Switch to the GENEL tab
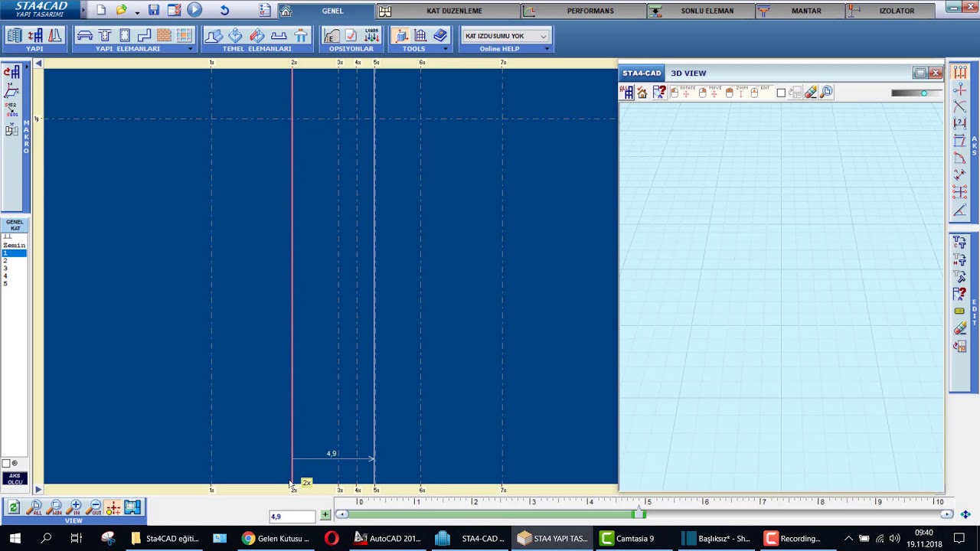Image resolution: width=980 pixels, height=551 pixels. [332, 11]
